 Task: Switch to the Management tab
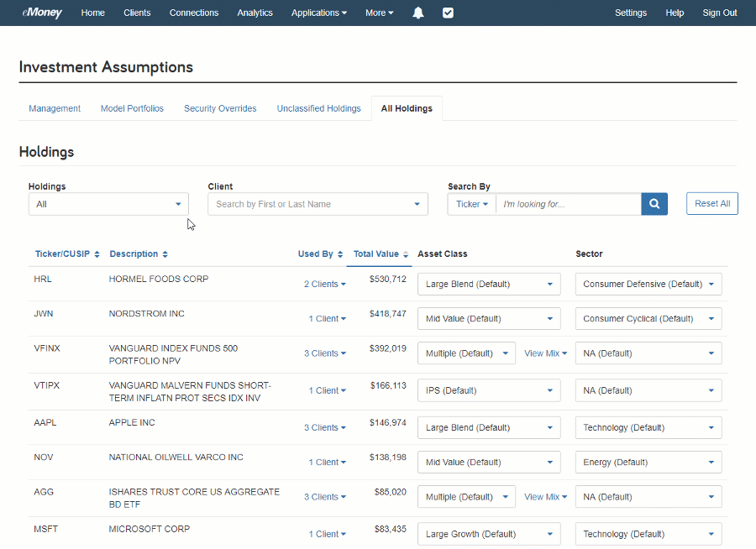click(55, 108)
